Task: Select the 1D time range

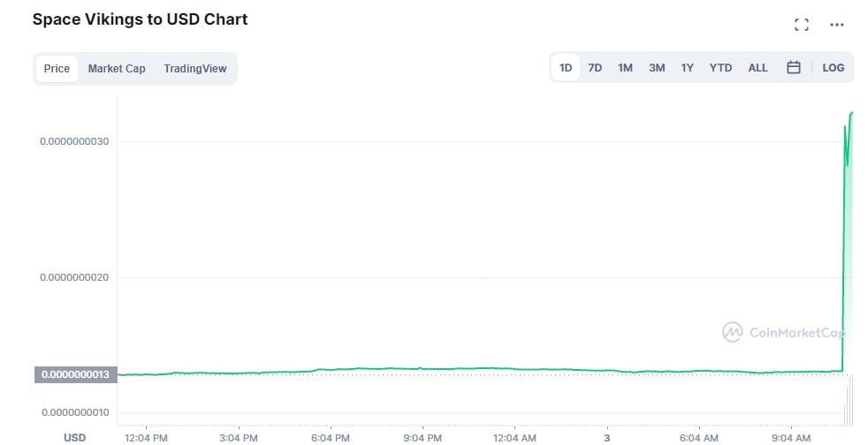Action: pyautogui.click(x=565, y=67)
